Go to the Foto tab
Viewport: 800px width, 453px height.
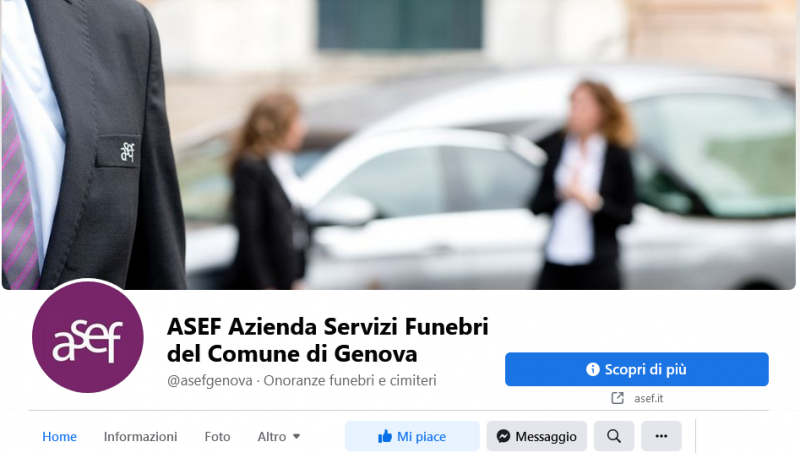[217, 437]
